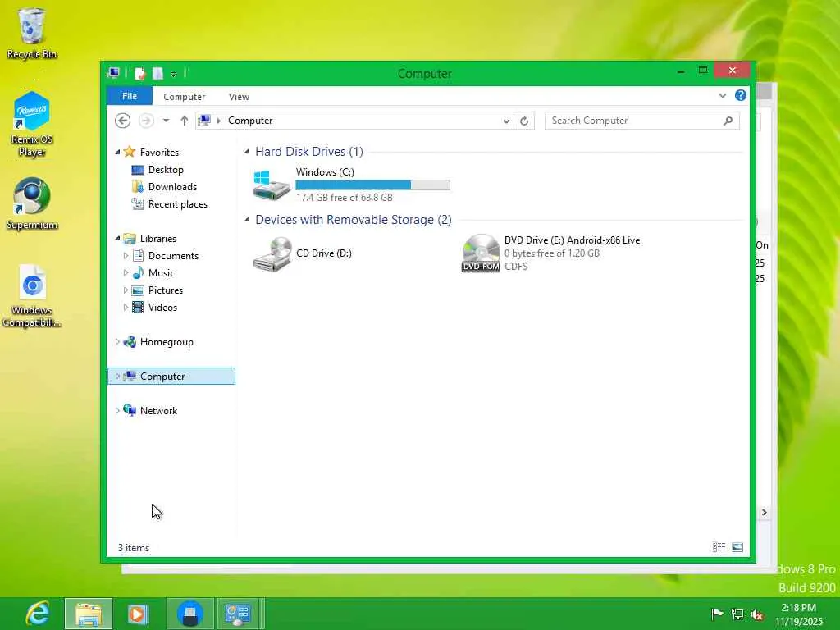Image resolution: width=840 pixels, height=630 pixels.
Task: Expand the Network node
Action: 117,411
